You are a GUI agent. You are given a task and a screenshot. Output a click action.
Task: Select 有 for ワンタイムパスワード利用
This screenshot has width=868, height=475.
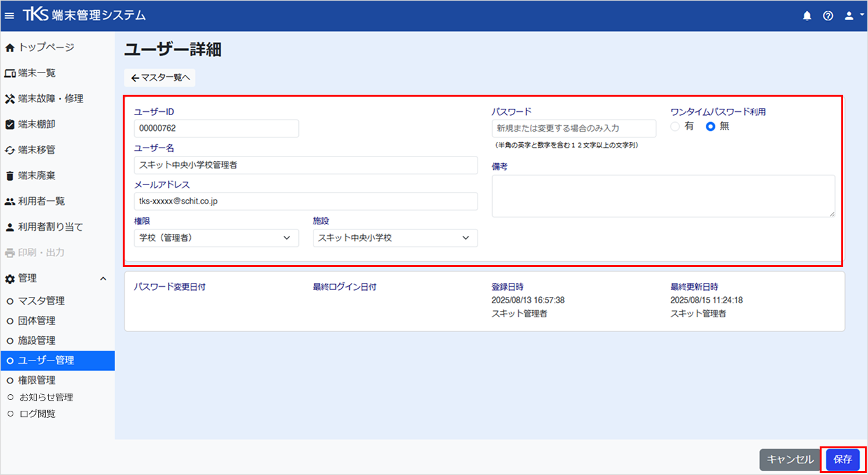click(x=675, y=127)
